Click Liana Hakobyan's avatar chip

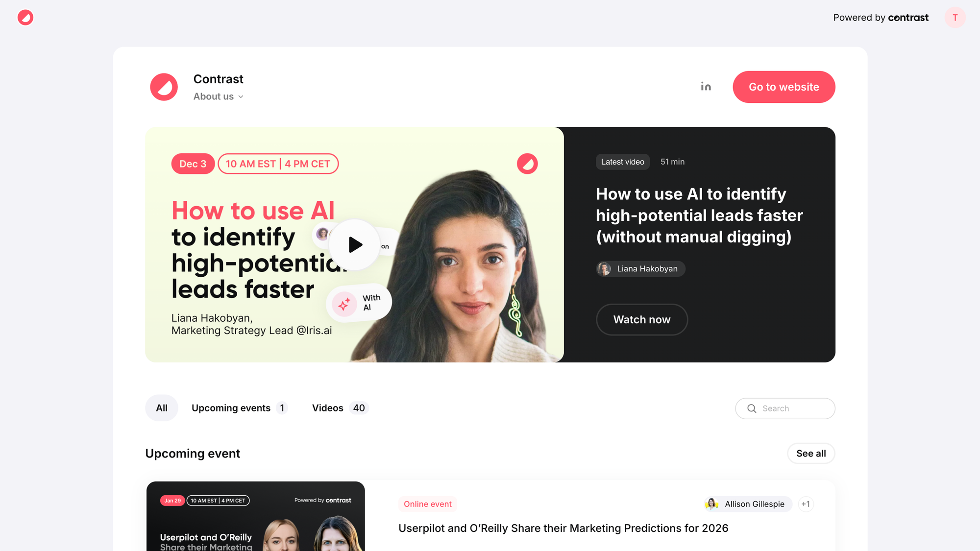(x=640, y=269)
